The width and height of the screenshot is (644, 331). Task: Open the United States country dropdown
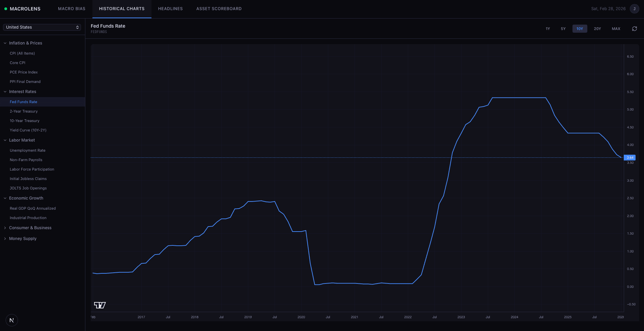pos(42,27)
